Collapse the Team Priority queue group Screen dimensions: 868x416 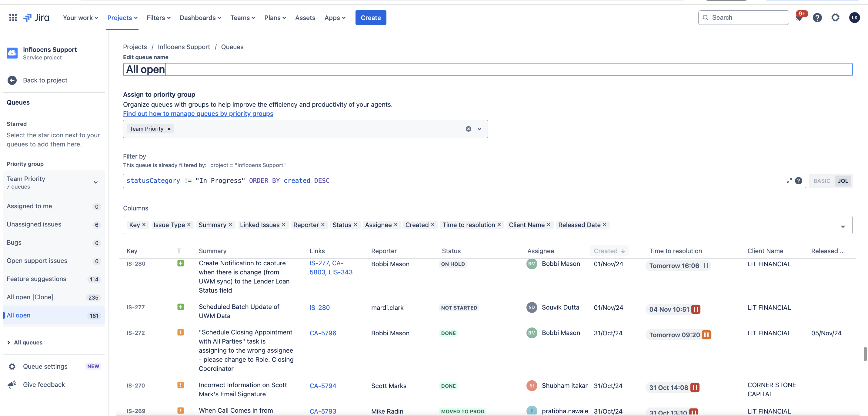click(96, 182)
